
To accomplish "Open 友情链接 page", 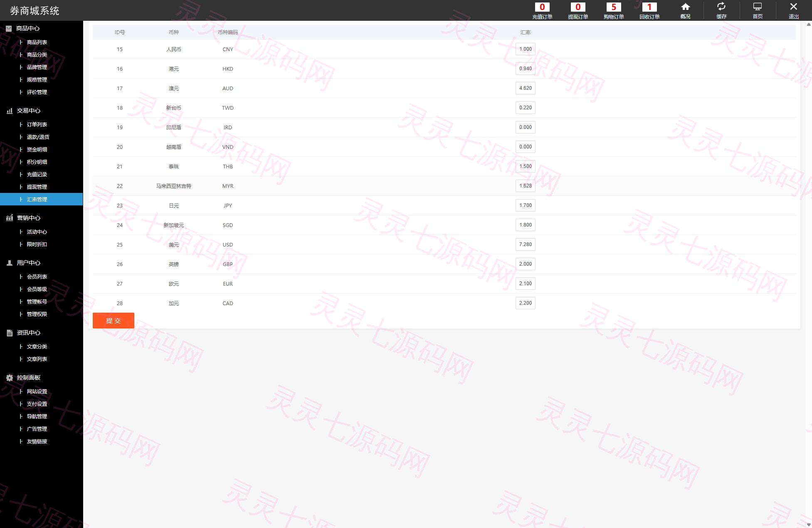I will (x=37, y=442).
